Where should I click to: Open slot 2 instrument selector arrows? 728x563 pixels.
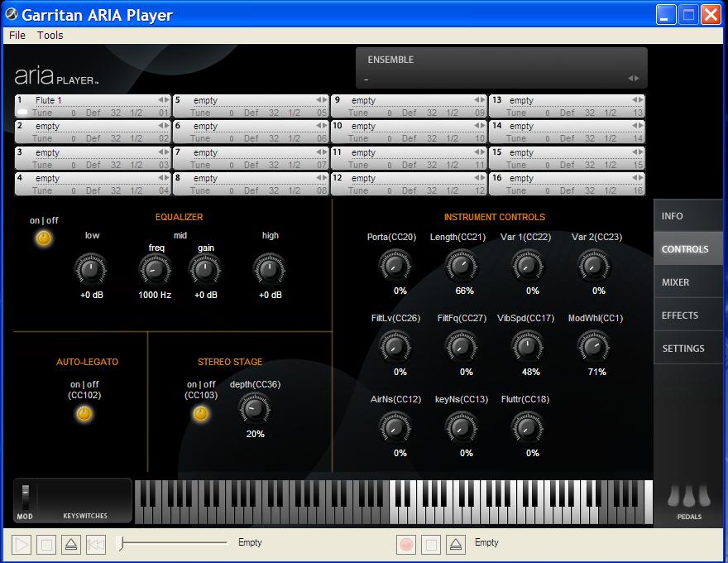click(164, 125)
